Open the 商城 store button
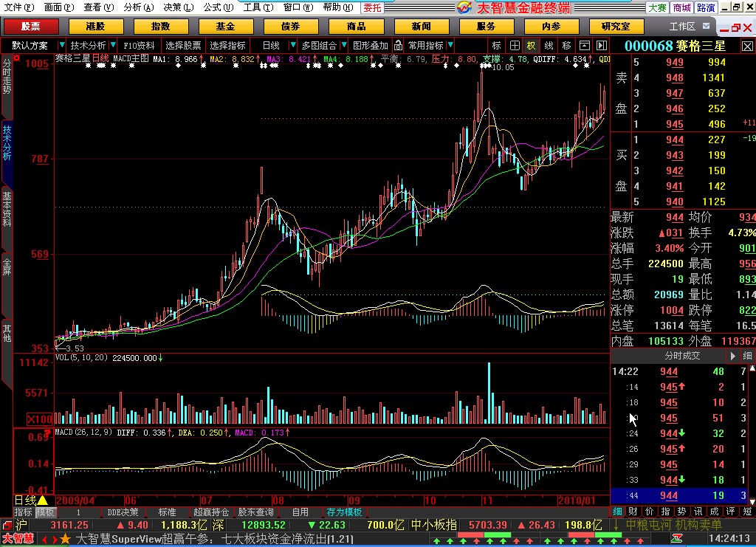Viewport: 756px width, 547px height. pyautogui.click(x=681, y=7)
